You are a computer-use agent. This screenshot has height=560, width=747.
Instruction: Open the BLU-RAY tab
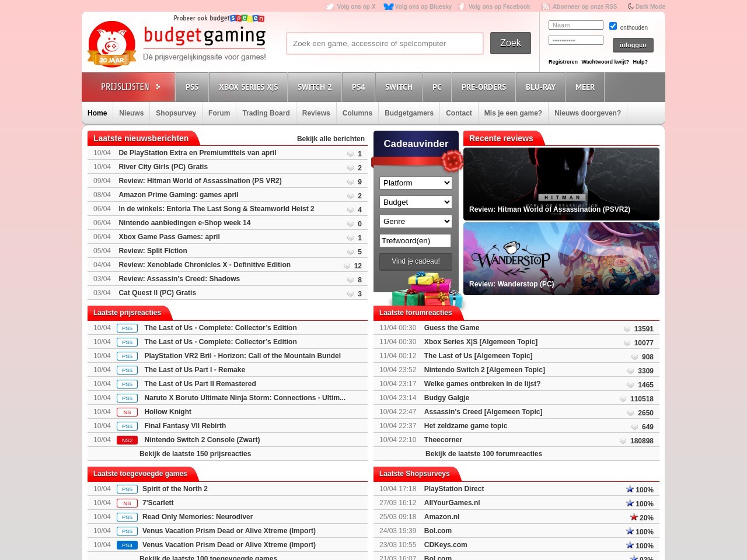click(x=540, y=87)
